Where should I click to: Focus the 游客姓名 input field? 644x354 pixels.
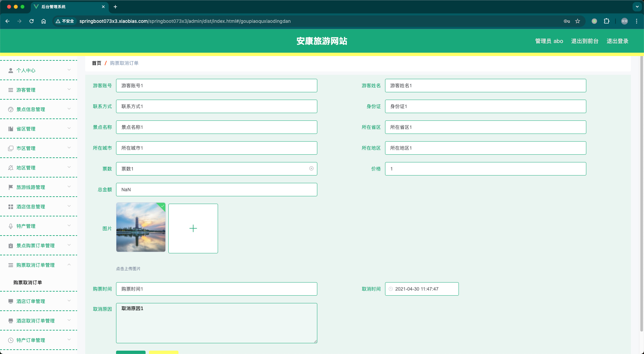pos(485,86)
